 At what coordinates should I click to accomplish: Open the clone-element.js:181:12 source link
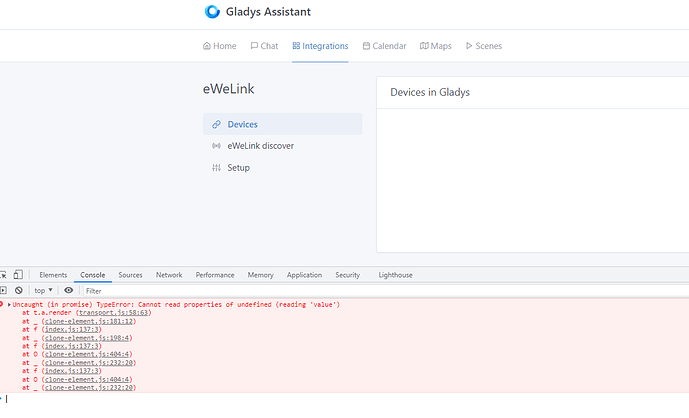point(89,322)
